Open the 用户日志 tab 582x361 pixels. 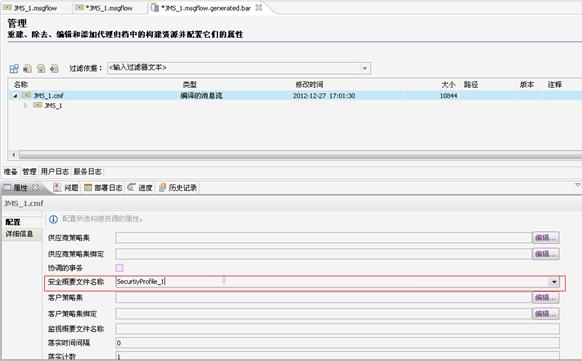click(55, 171)
